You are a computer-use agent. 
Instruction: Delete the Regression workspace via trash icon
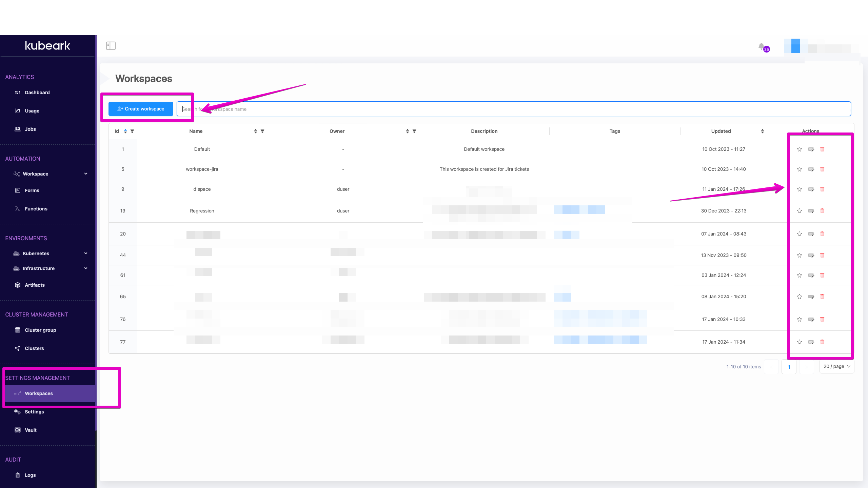[823, 211]
